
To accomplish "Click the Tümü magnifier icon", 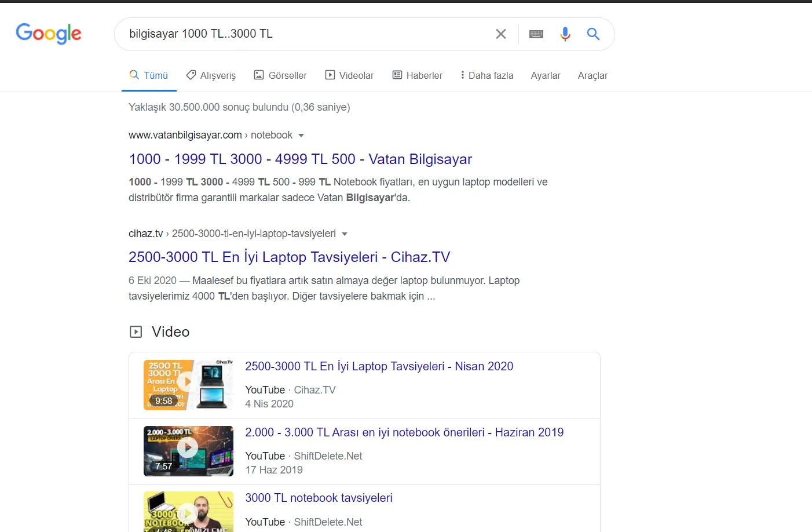I will (134, 75).
